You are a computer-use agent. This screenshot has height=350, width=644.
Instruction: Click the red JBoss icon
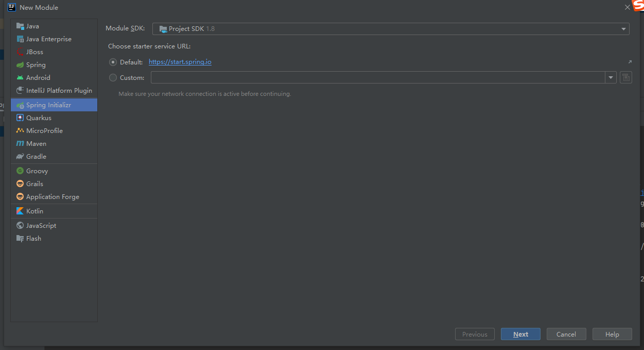point(20,52)
